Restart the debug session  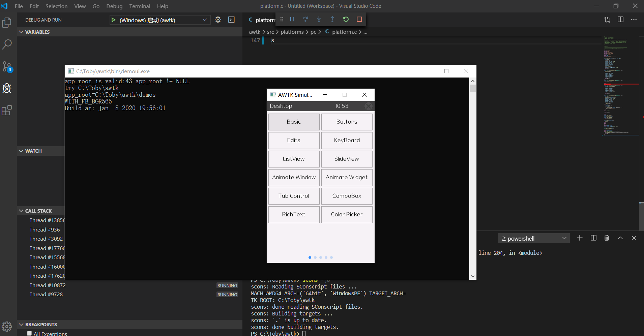[346, 19]
